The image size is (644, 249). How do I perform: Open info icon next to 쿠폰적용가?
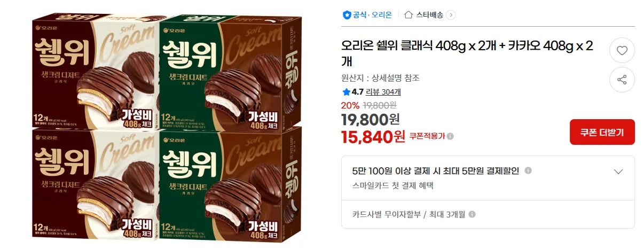450,136
